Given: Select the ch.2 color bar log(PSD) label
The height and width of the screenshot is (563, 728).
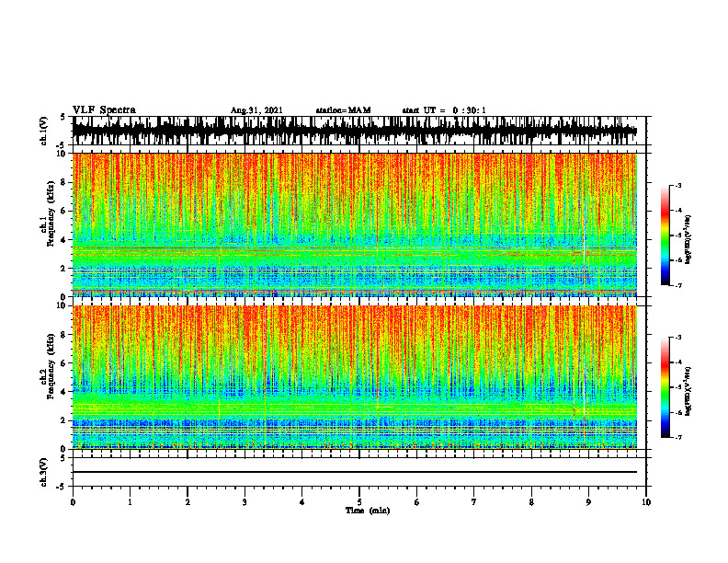Looking at the screenshot, I should (688, 391).
